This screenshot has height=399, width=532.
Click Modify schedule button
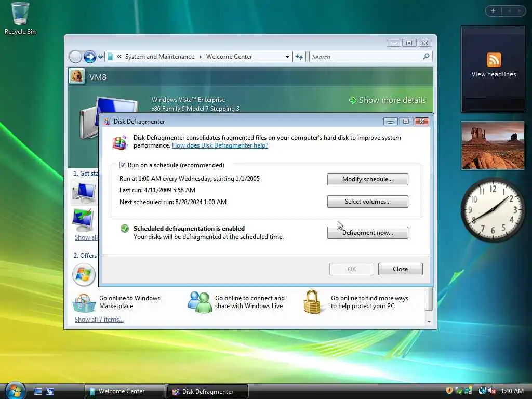pyautogui.click(x=367, y=179)
